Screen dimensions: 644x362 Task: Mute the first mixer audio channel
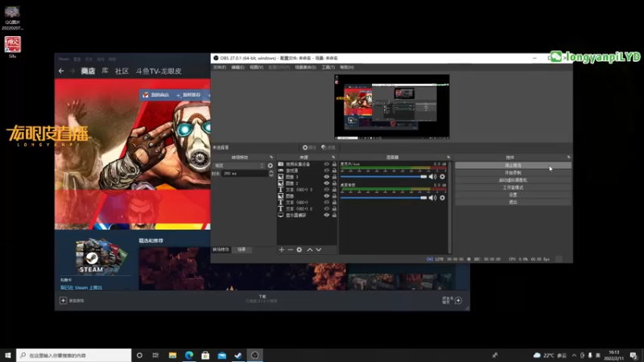pos(432,176)
